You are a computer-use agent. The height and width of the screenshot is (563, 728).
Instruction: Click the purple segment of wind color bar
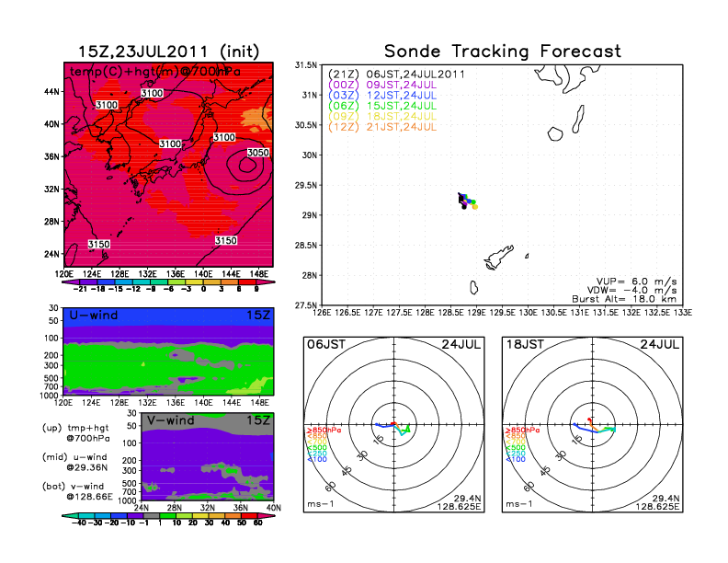click(135, 515)
